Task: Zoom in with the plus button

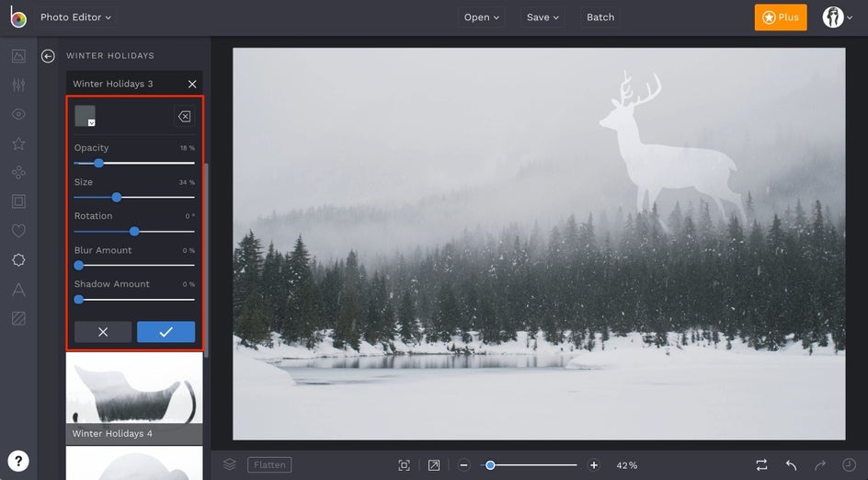Action: (593, 465)
